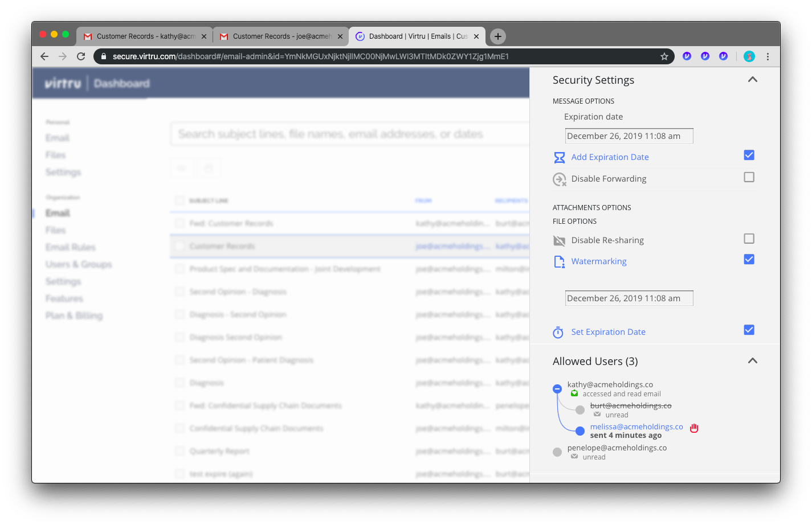This screenshot has height=525, width=812.
Task: Click the unread envelope icon under burt
Action: [x=597, y=415]
